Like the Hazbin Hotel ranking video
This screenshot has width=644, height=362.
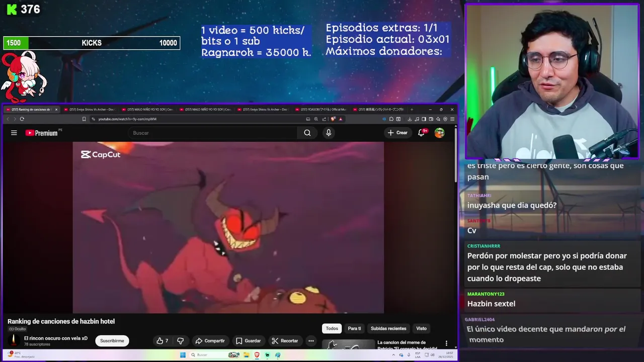[x=163, y=341]
